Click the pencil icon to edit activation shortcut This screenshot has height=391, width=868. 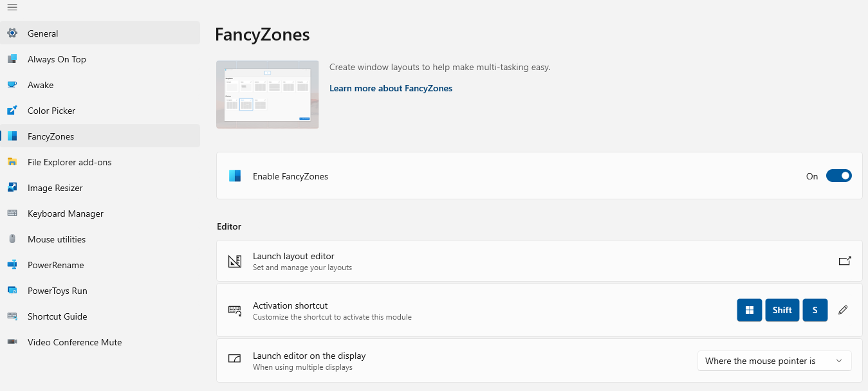(x=843, y=310)
